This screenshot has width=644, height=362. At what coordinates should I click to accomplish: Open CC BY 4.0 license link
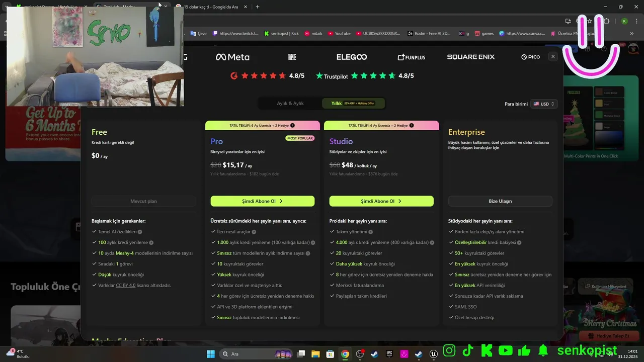pos(126,286)
